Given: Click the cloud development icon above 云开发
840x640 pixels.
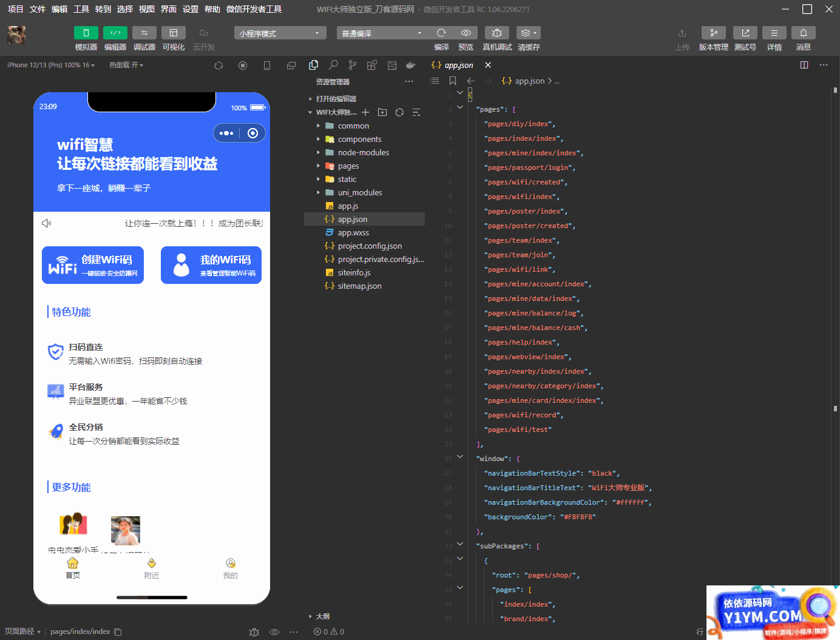Looking at the screenshot, I should click(x=204, y=33).
